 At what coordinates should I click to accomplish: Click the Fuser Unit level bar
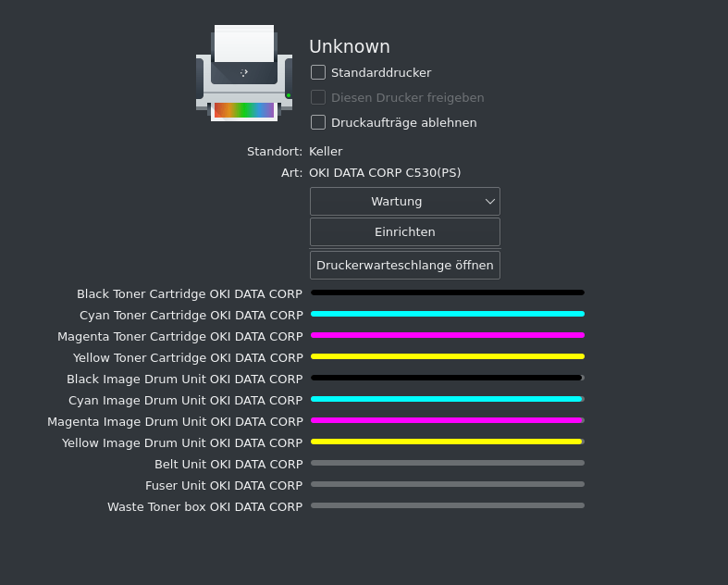click(x=447, y=484)
